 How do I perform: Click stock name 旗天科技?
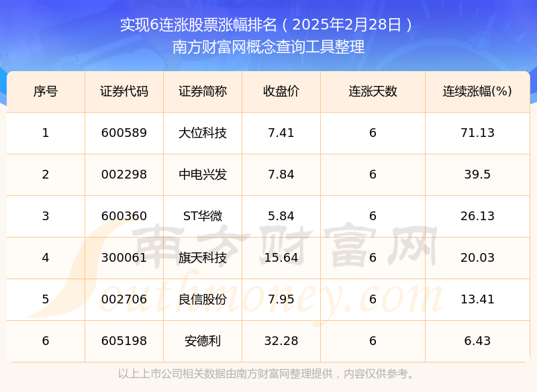[x=203, y=258]
